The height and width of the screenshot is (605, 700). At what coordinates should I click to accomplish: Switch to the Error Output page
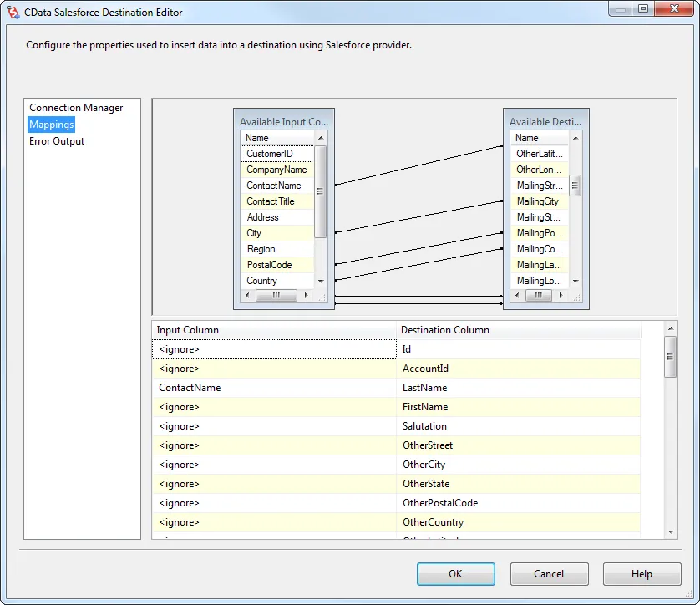(x=56, y=141)
